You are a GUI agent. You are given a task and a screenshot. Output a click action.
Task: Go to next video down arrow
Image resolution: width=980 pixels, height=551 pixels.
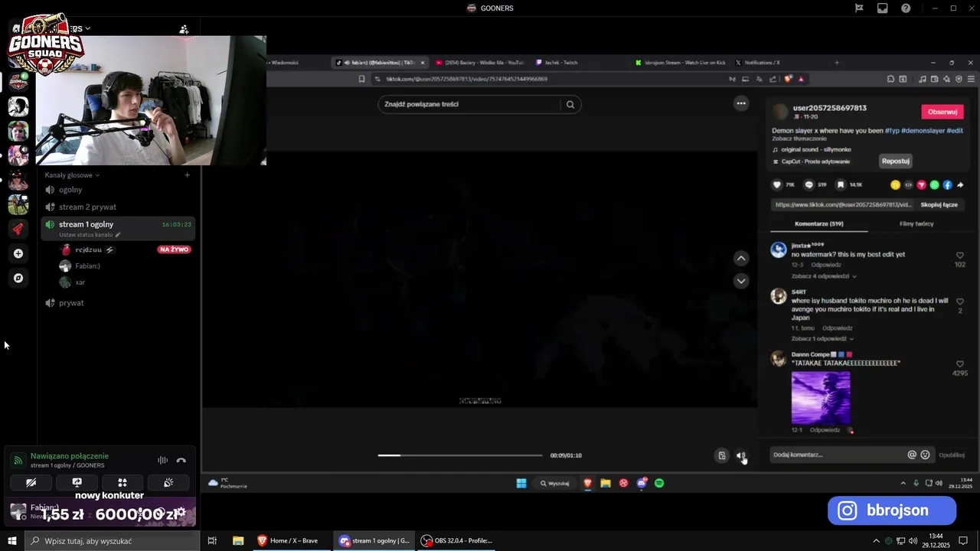pos(741,281)
